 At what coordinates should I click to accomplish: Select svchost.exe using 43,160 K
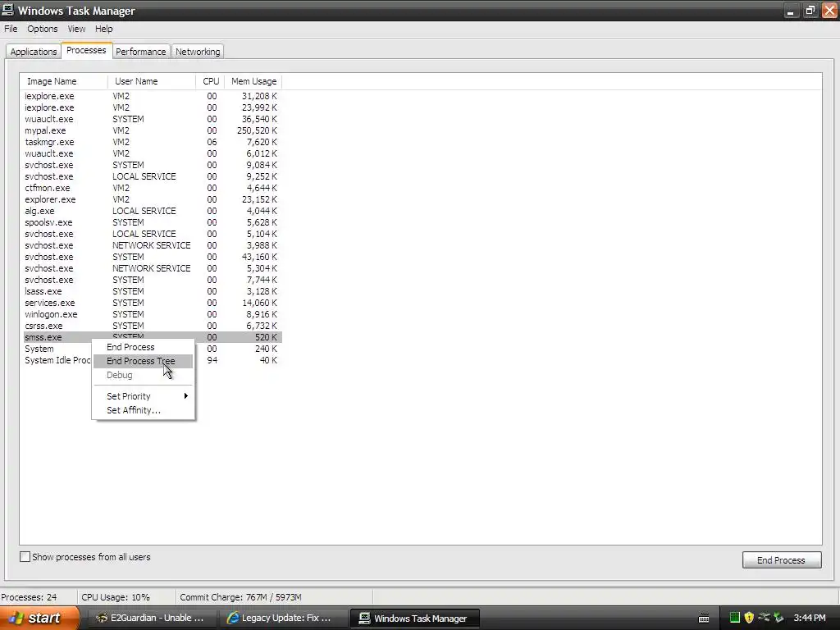tap(153, 257)
